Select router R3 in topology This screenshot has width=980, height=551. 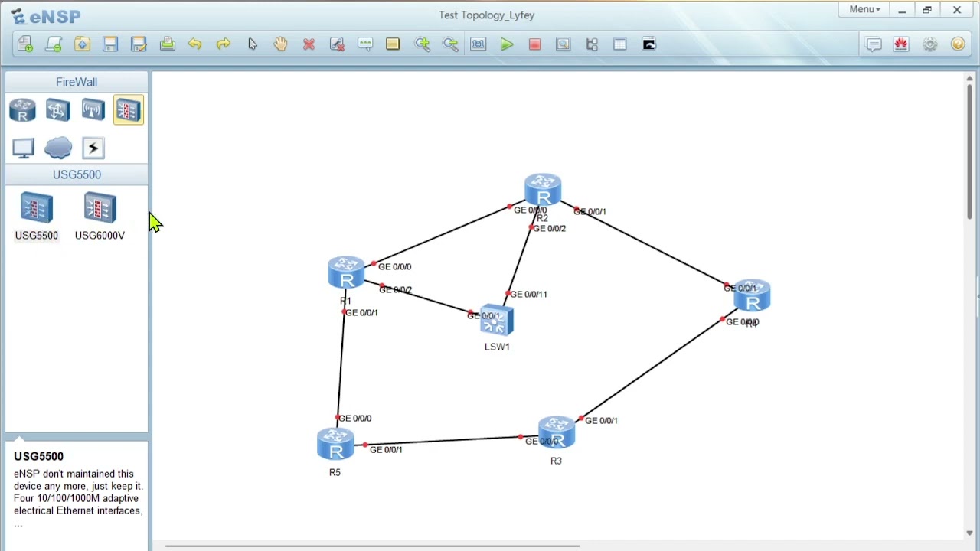pos(557,433)
